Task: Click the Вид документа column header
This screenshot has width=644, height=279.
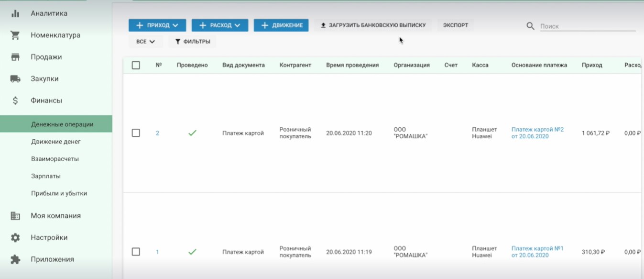Action: click(x=243, y=65)
